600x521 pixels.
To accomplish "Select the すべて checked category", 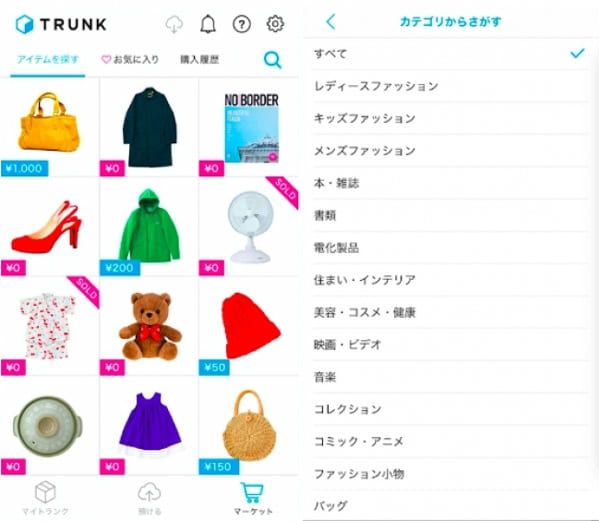I will (x=450, y=54).
